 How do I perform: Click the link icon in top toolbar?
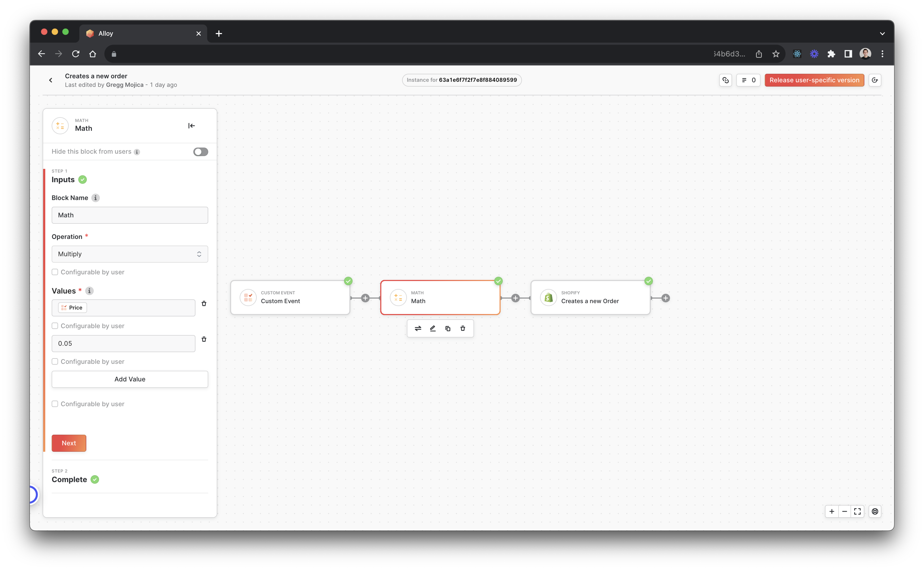coord(725,80)
